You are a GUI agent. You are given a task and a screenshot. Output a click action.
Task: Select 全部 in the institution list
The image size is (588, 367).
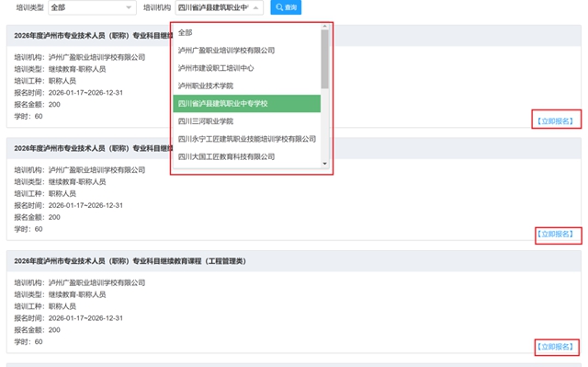(x=247, y=32)
